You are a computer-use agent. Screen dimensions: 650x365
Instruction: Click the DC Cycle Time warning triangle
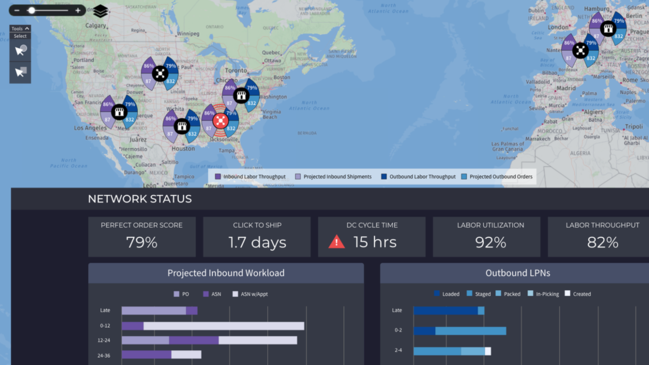pyautogui.click(x=336, y=242)
